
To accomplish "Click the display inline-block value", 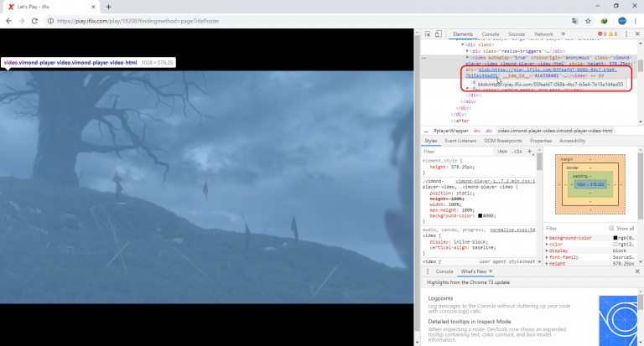I will click(x=471, y=242).
